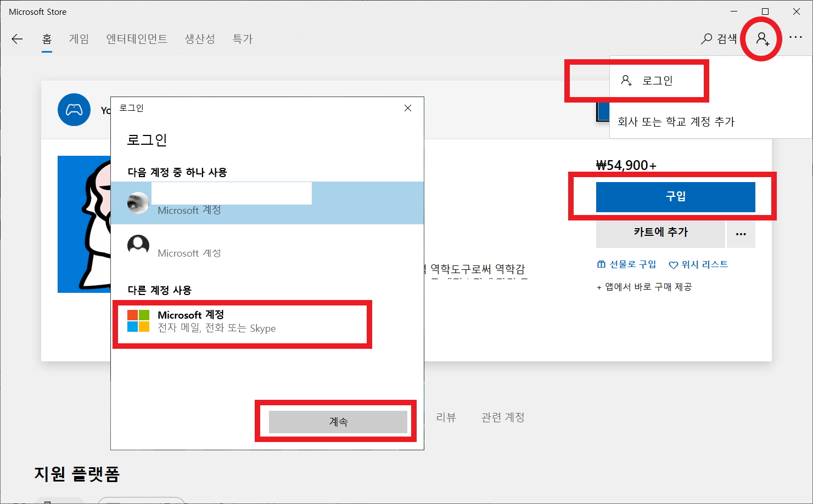Select the first listed Microsoft 계정 with the eye photo
The height and width of the screenshot is (504, 813).
click(267, 203)
